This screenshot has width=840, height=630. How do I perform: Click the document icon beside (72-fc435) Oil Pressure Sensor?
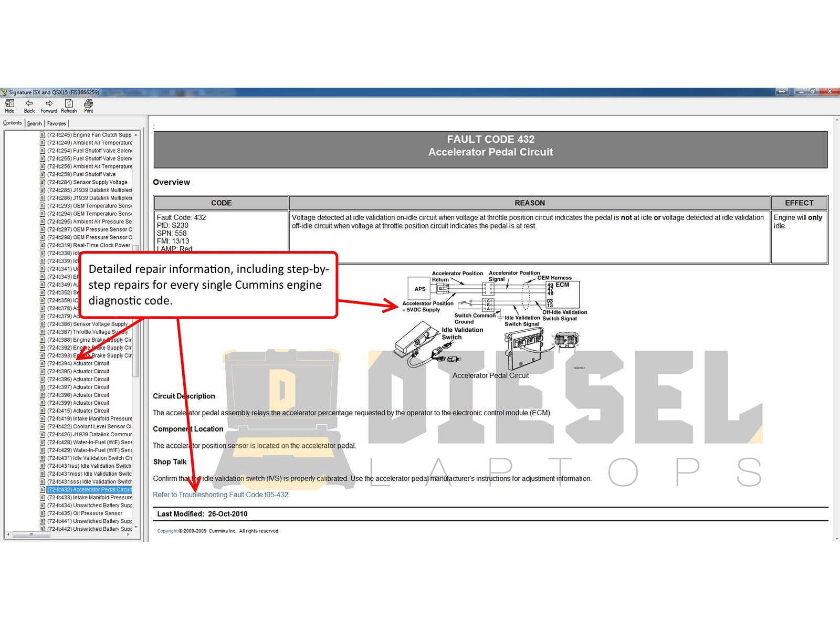(42, 513)
